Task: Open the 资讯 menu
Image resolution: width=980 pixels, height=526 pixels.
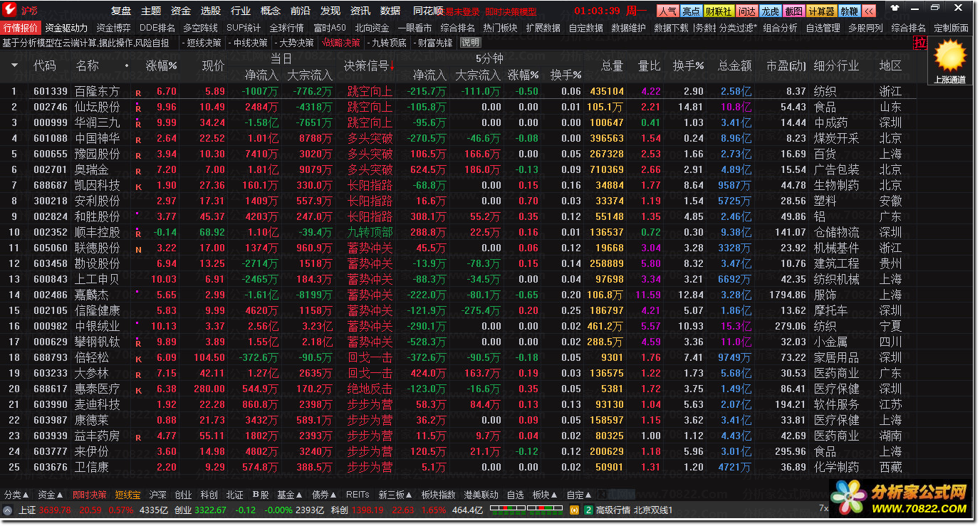Action: coord(360,11)
